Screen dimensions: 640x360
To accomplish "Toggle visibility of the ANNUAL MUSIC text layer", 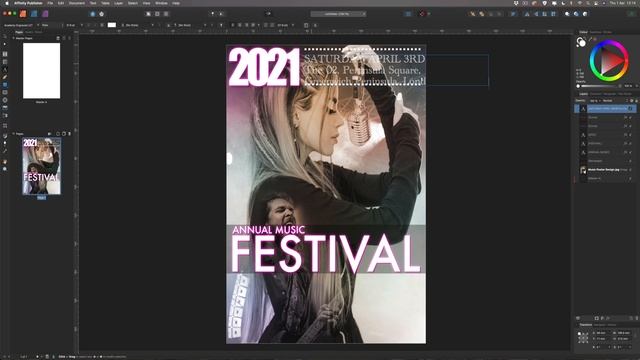I will pos(631,152).
